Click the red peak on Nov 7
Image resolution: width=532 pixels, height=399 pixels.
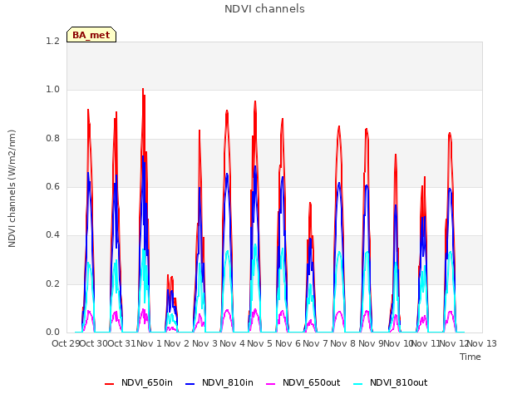pyautogui.click(x=310, y=203)
